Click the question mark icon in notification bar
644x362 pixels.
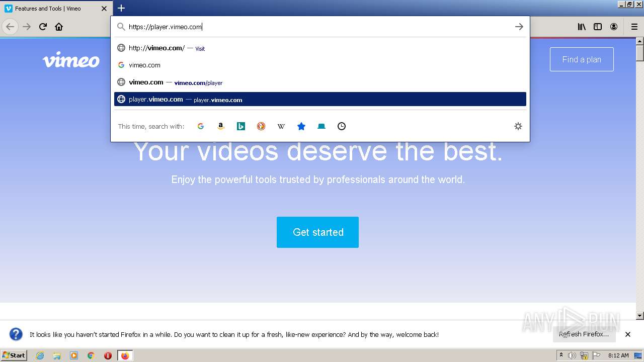click(16, 334)
